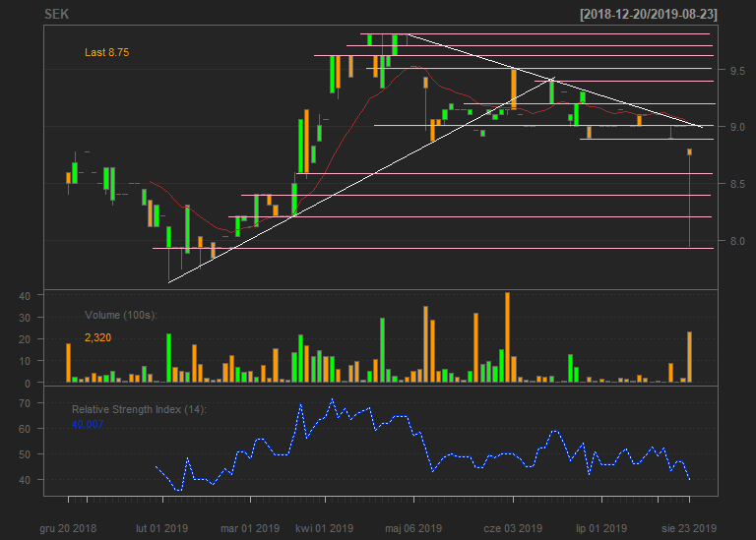This screenshot has width=756, height=540.
Task: Click the RSI axis label 50
Action: point(25,454)
